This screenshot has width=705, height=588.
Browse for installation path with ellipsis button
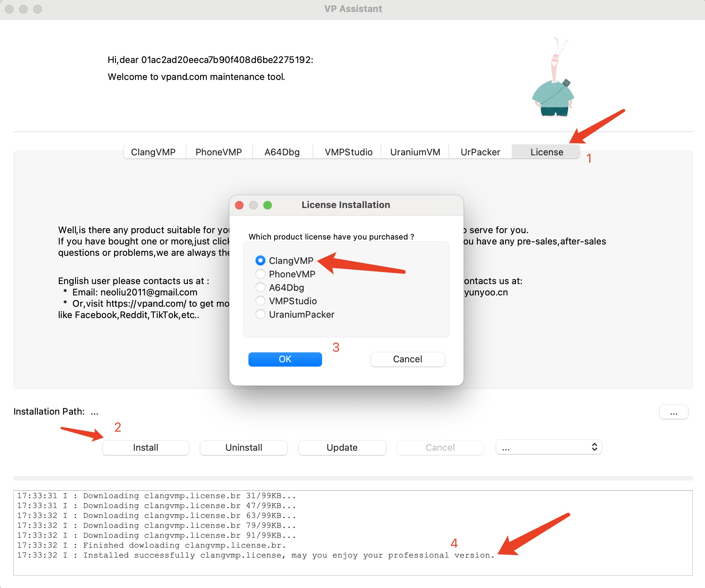[x=674, y=412]
